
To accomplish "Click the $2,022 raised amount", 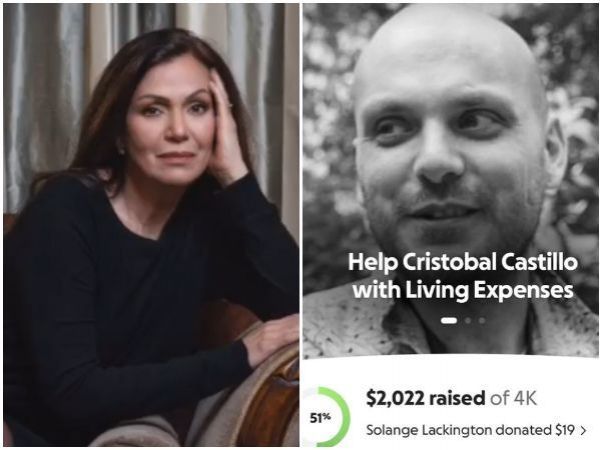I will (395, 398).
